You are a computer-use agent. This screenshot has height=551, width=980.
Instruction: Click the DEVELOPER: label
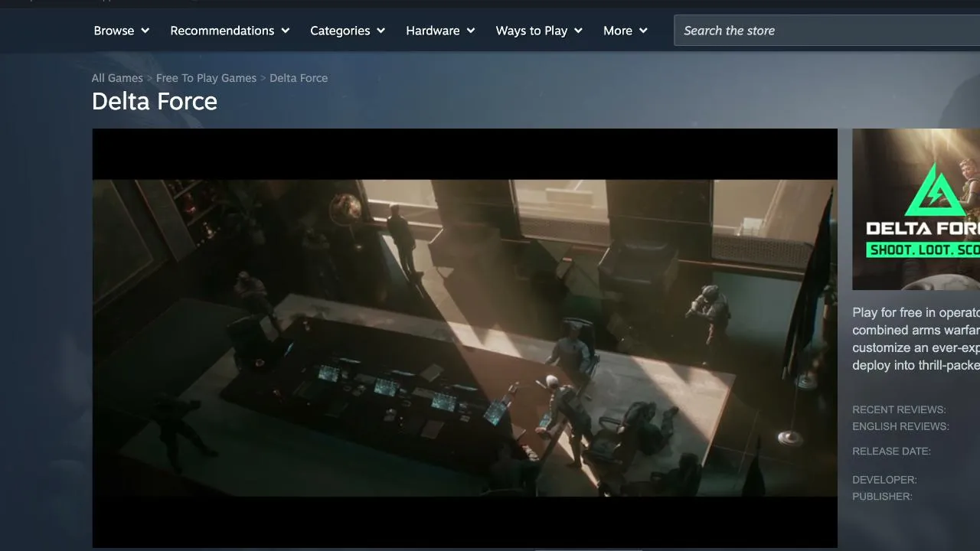(884, 480)
